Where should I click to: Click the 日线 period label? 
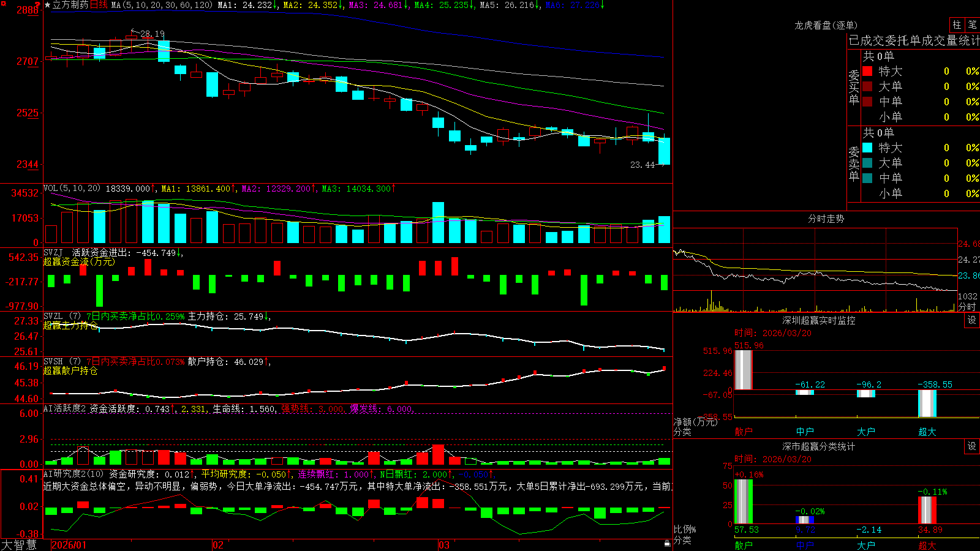click(99, 5)
